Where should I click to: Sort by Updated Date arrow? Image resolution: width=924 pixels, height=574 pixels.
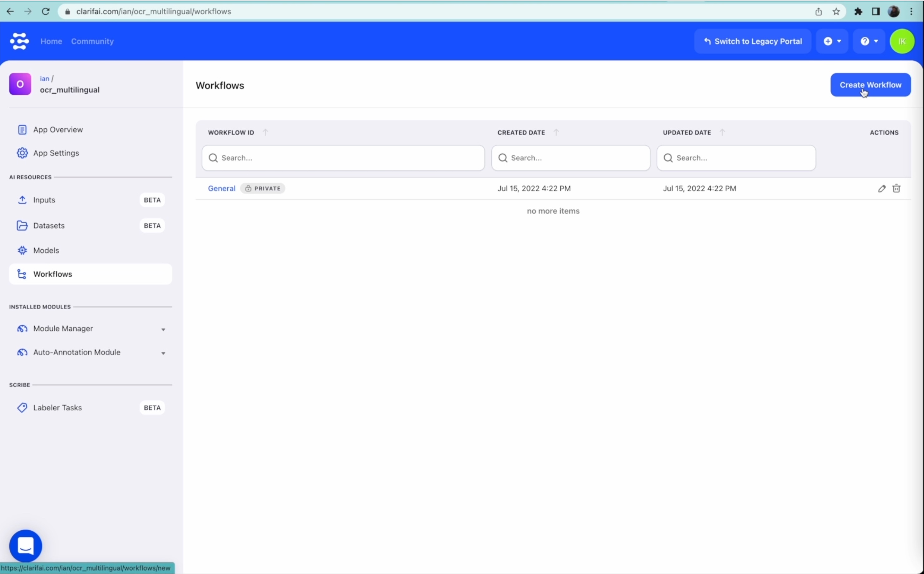(x=722, y=132)
